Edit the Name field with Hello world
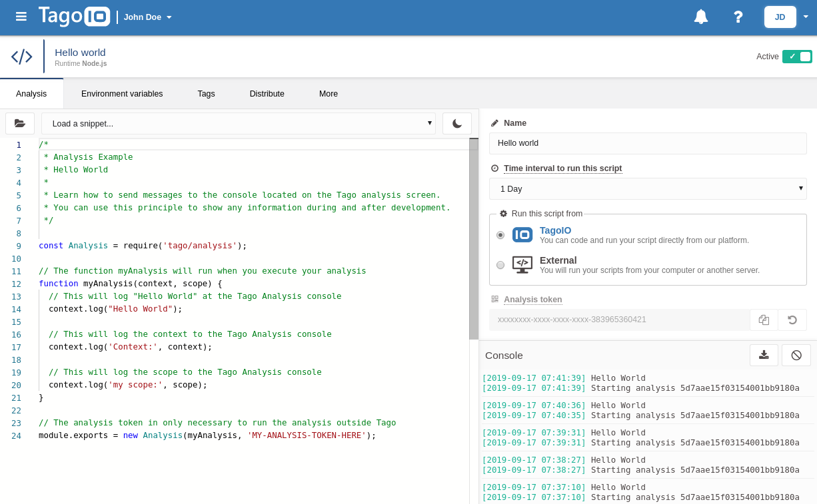The width and height of the screenshot is (817, 504). [648, 143]
